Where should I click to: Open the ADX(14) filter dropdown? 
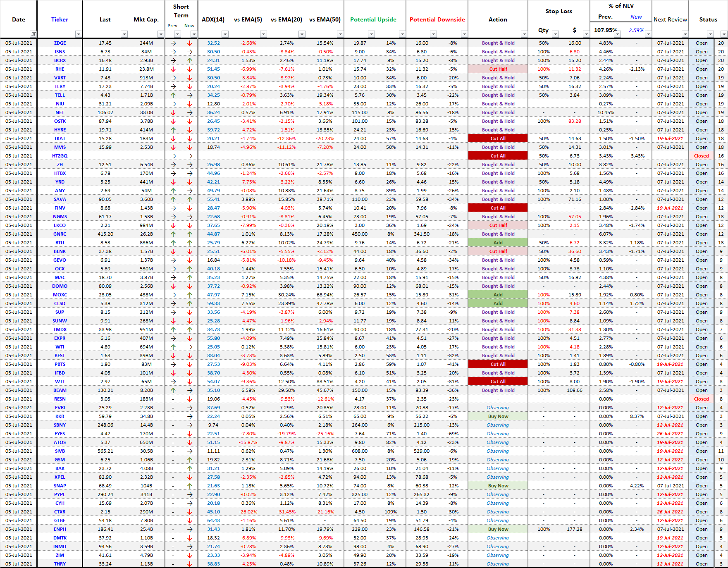[225, 34]
